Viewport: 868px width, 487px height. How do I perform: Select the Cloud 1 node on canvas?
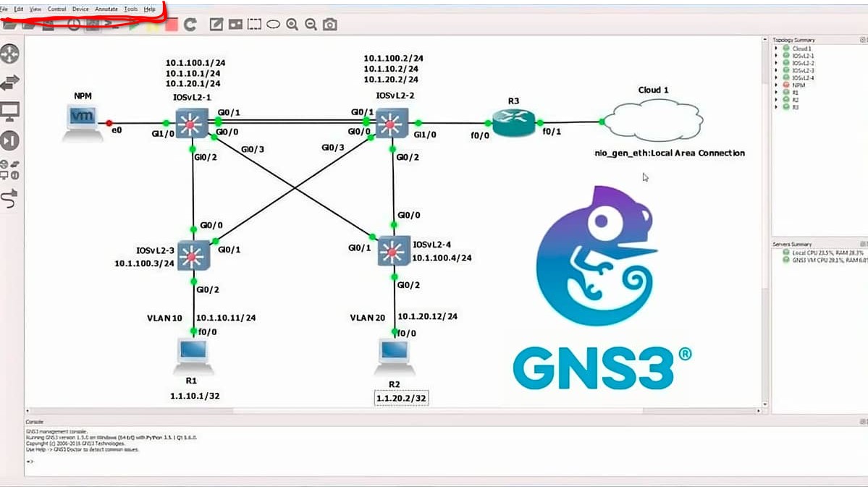[653, 120]
